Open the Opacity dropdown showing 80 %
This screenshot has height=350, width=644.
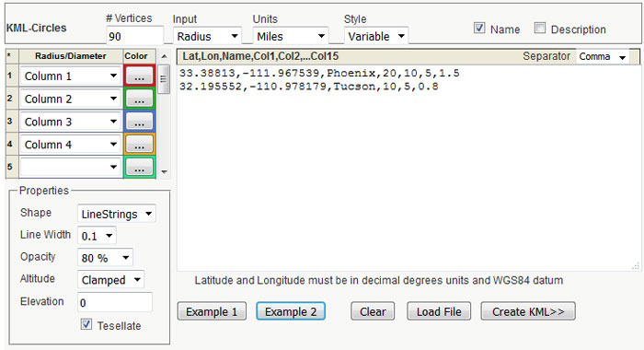pyautogui.click(x=105, y=258)
